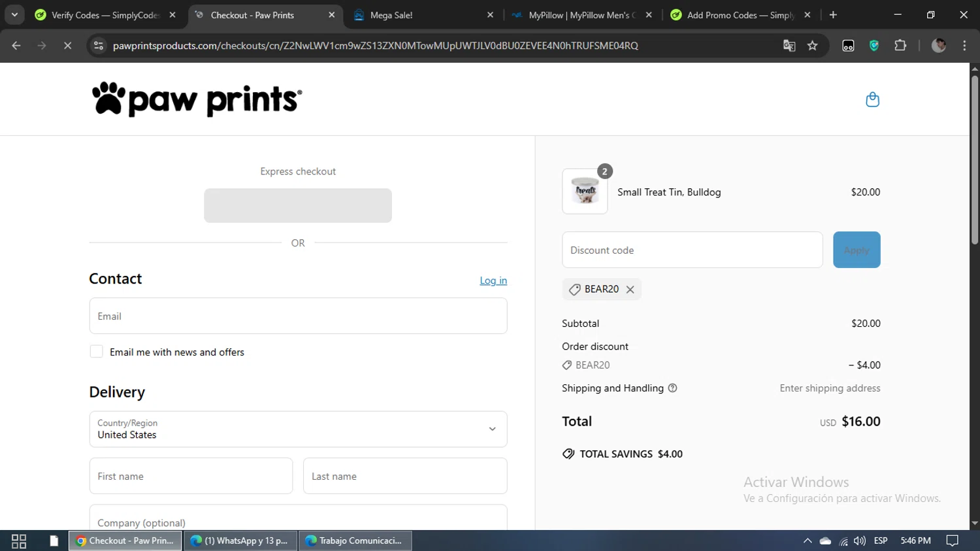Click the Last name field

tap(405, 476)
